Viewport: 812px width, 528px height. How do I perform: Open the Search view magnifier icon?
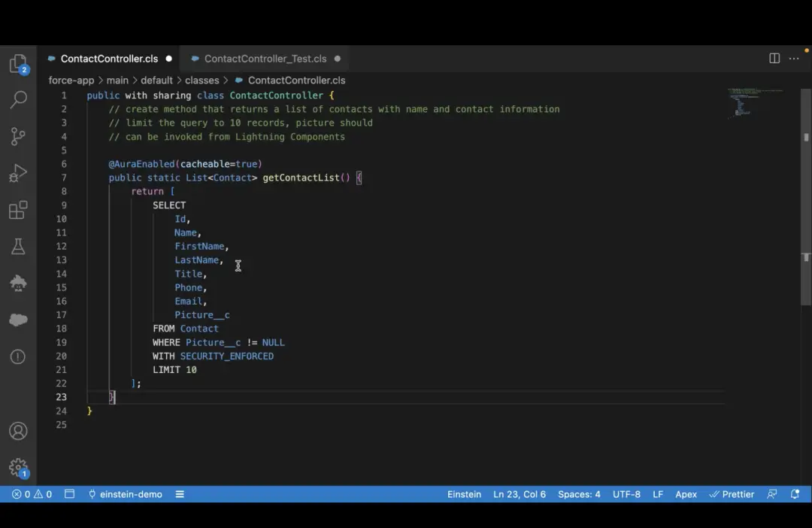pyautogui.click(x=18, y=99)
